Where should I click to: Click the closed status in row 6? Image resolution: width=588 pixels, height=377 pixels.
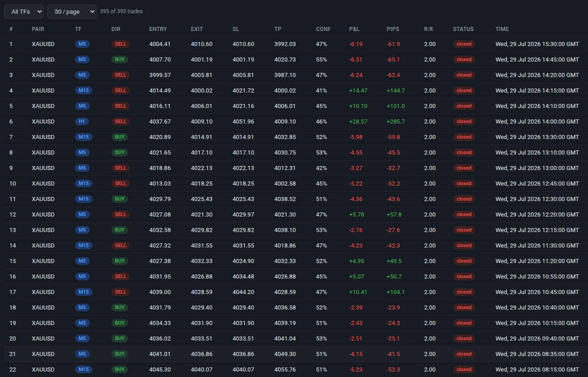pyautogui.click(x=464, y=122)
